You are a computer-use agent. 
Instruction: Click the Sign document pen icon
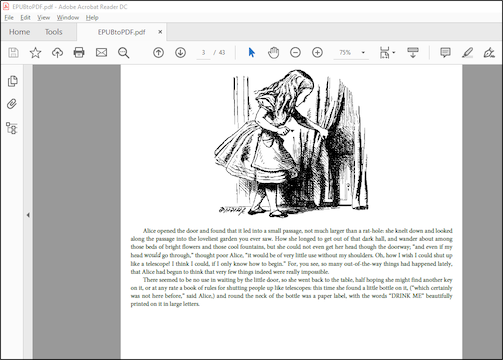pos(489,53)
